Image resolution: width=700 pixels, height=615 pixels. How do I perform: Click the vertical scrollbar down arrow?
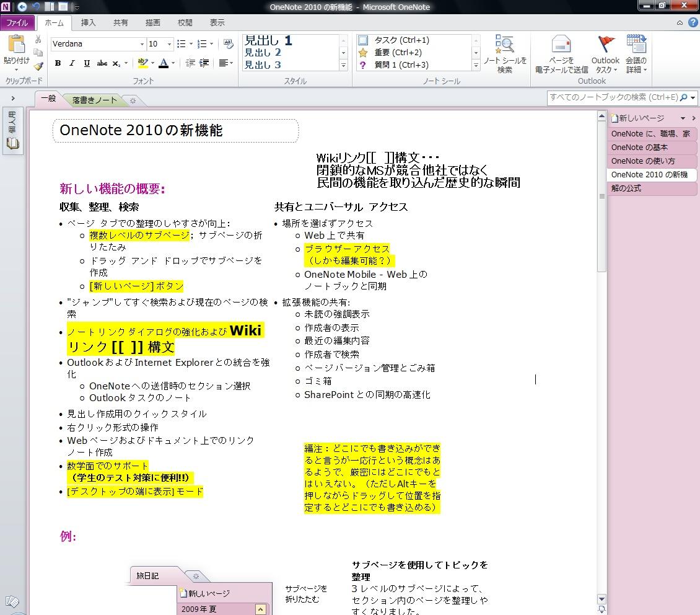[602, 599]
